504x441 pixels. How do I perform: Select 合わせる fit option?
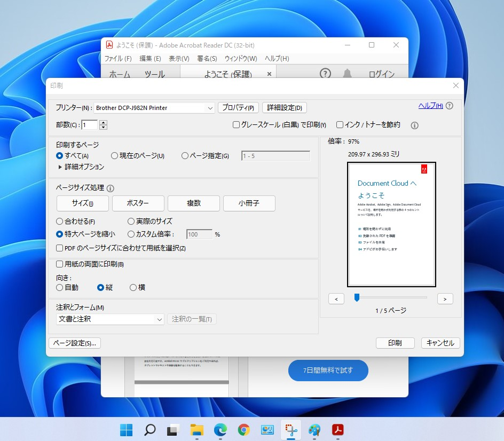(59, 222)
